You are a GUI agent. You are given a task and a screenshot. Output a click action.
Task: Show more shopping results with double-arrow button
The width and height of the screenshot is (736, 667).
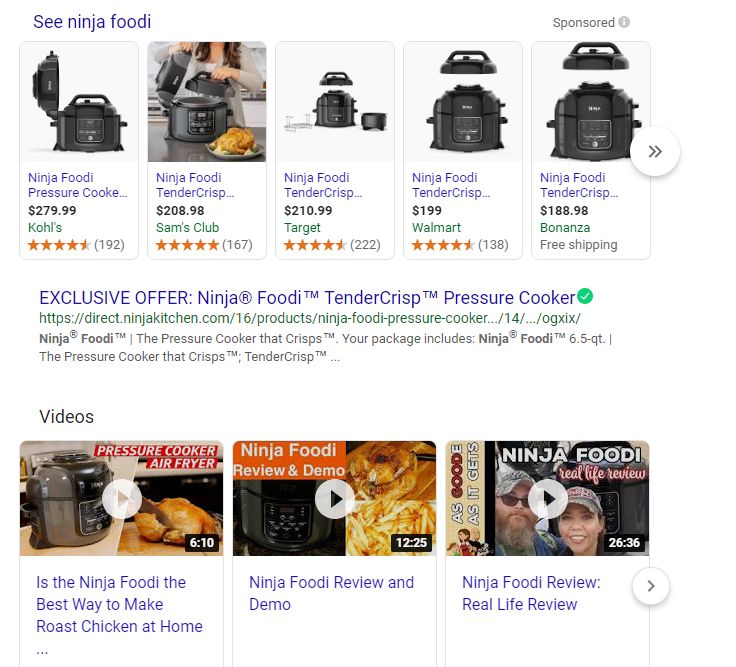[655, 151]
